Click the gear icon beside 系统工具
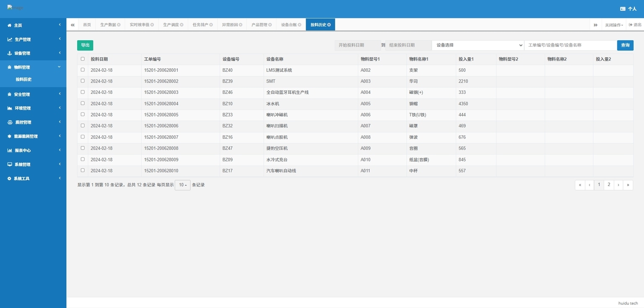 (x=9, y=179)
